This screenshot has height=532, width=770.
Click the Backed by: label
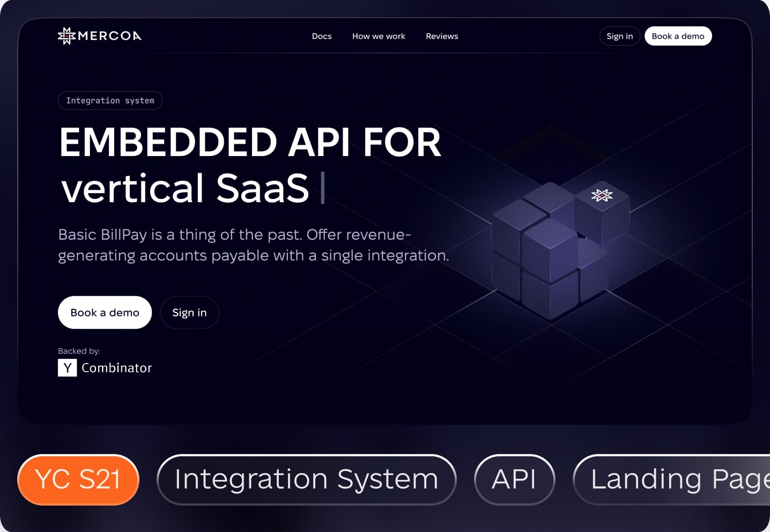[79, 351]
